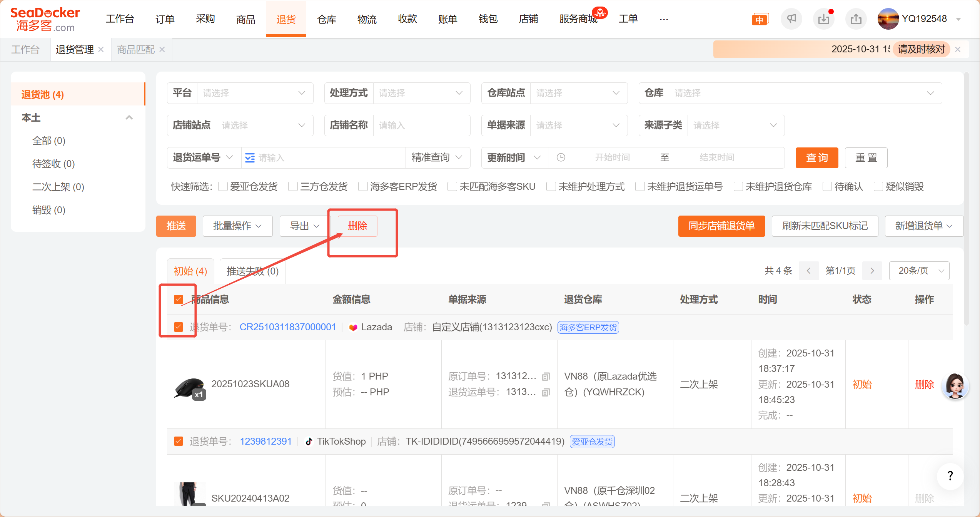Uncheck the select-all checkbox in table header
The width and height of the screenshot is (980, 517).
coord(178,299)
